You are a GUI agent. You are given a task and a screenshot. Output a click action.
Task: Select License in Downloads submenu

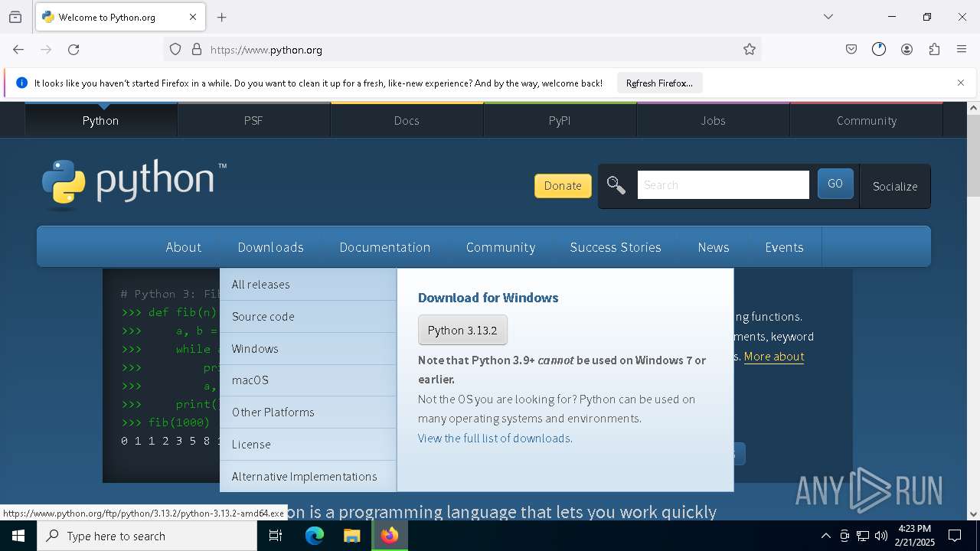coord(308,444)
